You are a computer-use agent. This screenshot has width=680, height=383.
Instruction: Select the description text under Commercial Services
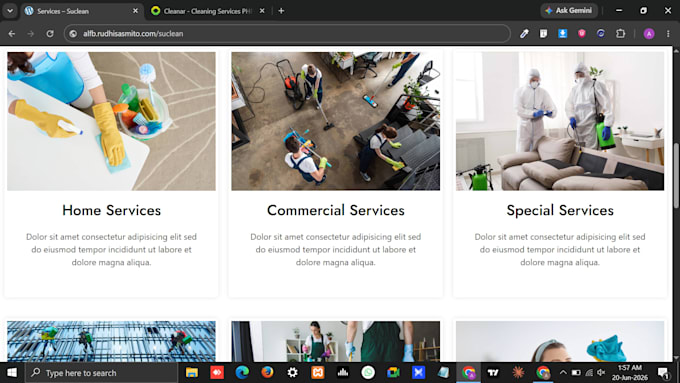[336, 249]
